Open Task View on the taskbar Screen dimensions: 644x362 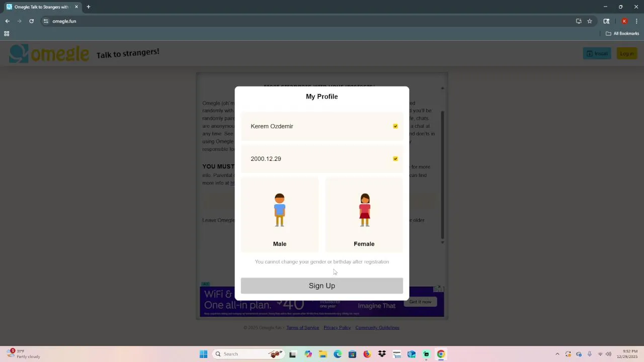pyautogui.click(x=293, y=354)
